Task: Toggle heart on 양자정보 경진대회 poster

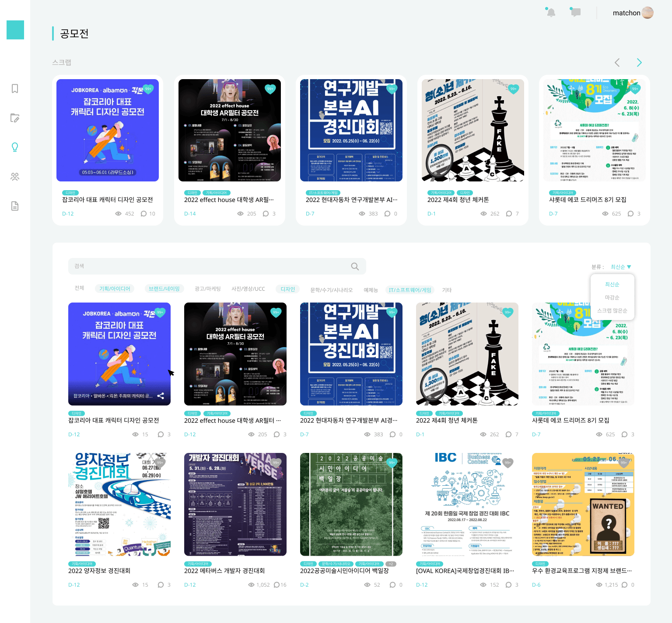Action: tap(160, 463)
